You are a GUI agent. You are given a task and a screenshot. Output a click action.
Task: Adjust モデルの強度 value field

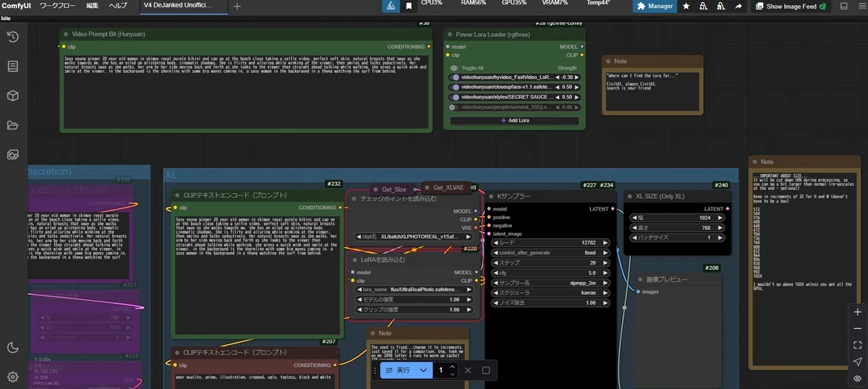414,299
